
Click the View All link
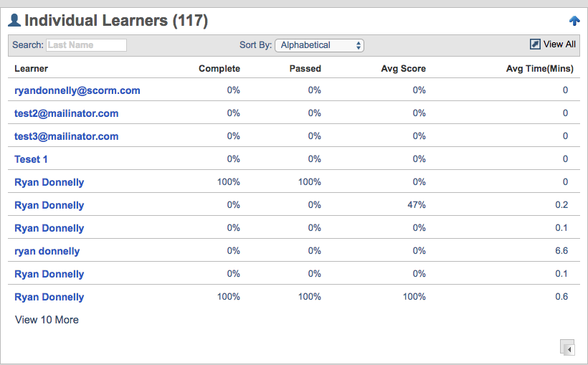[x=559, y=44]
